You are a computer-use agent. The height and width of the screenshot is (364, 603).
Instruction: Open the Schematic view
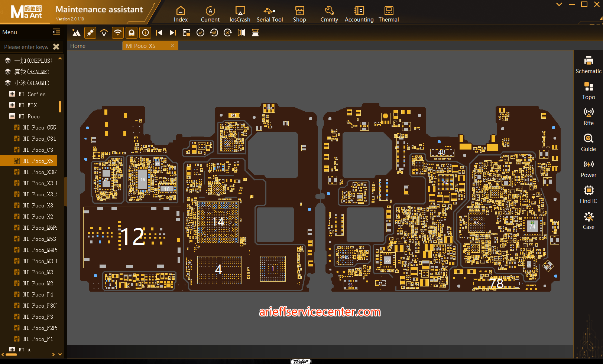coord(589,65)
